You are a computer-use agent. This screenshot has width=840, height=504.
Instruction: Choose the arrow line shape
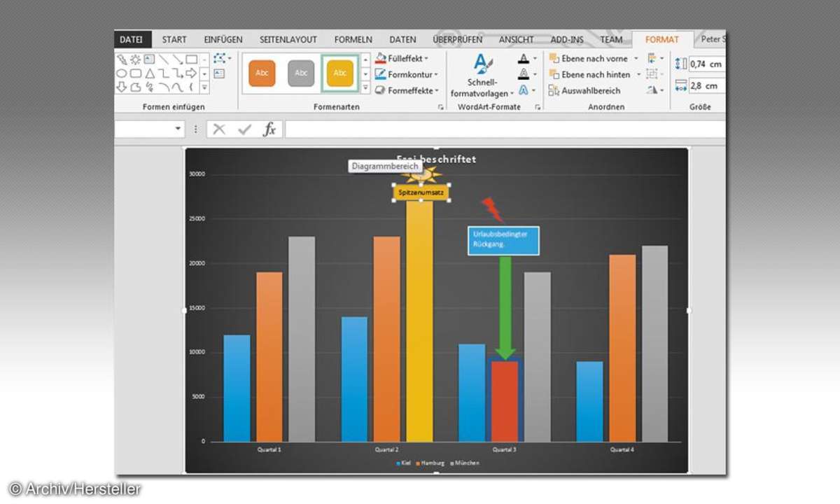tap(178, 59)
